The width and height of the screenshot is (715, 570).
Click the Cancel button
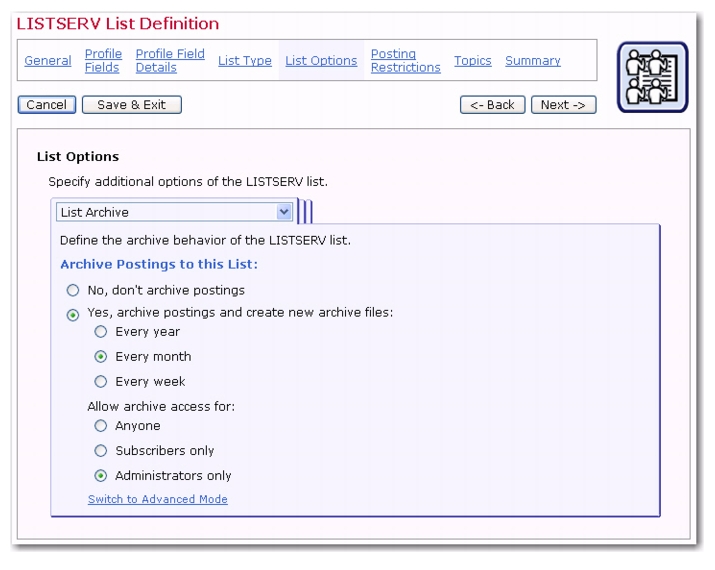(x=47, y=105)
